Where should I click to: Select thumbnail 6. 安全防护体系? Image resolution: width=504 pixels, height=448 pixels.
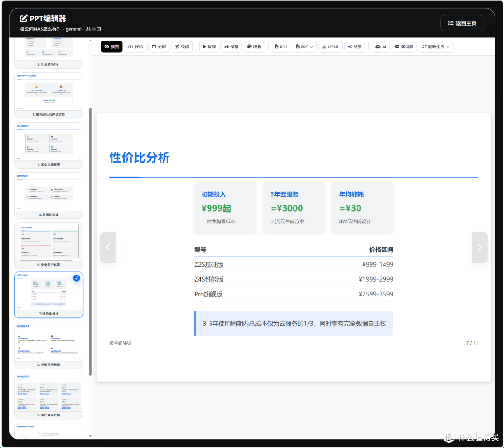(49, 245)
